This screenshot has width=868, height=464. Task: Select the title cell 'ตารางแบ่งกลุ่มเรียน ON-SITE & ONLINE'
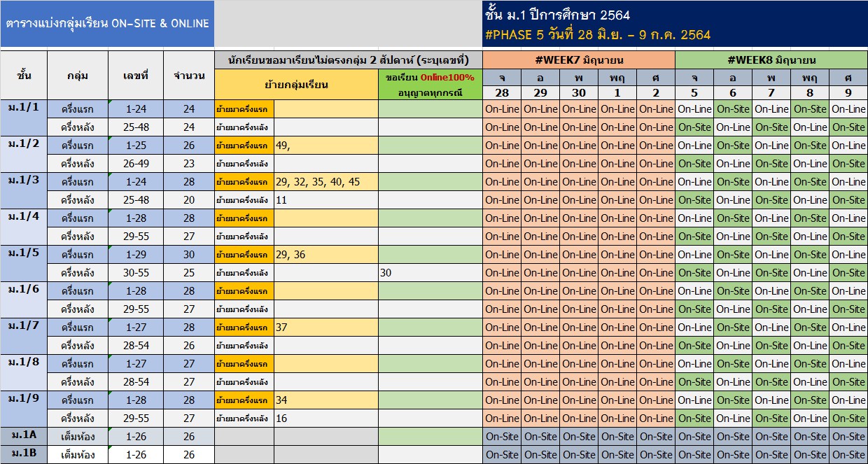[107, 24]
